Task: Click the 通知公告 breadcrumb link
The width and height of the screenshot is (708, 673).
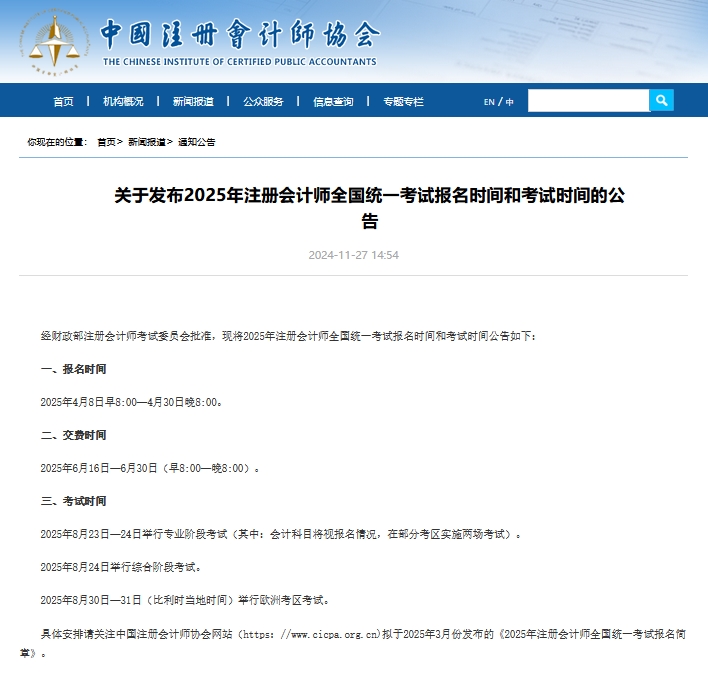Action: tap(196, 142)
